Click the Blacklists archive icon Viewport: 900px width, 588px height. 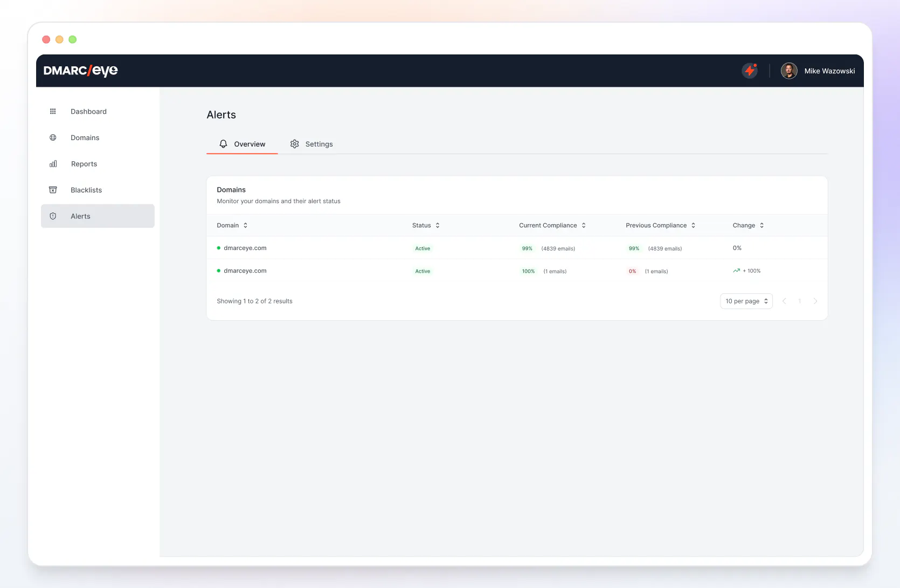pyautogui.click(x=53, y=190)
